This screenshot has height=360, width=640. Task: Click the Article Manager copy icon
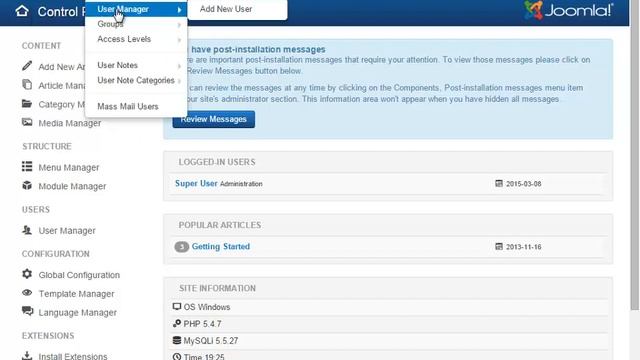27,84
